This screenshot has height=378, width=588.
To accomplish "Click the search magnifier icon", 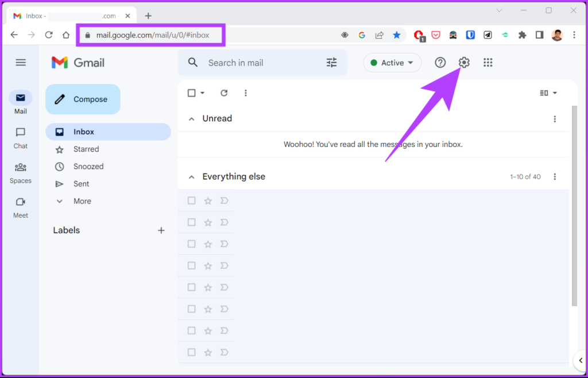I will coord(193,63).
